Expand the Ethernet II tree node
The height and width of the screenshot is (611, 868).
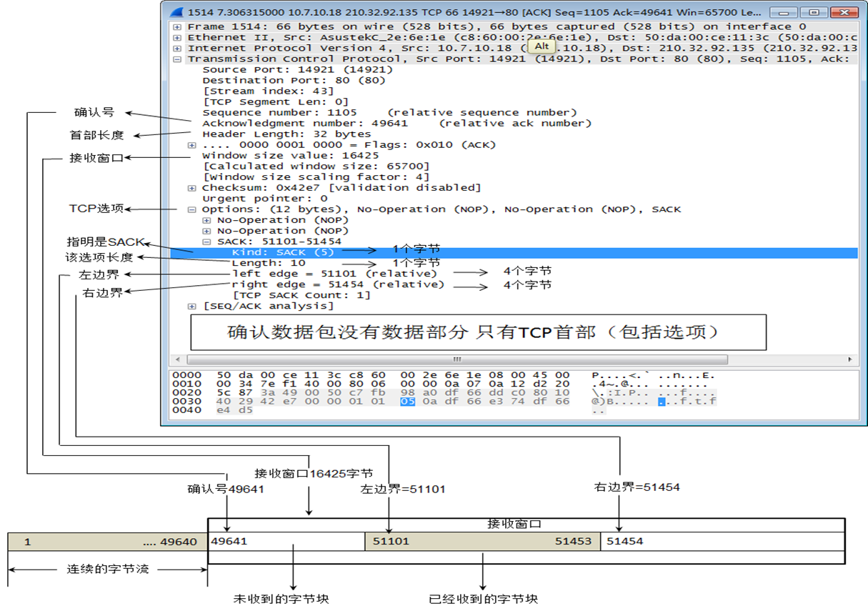click(x=177, y=37)
